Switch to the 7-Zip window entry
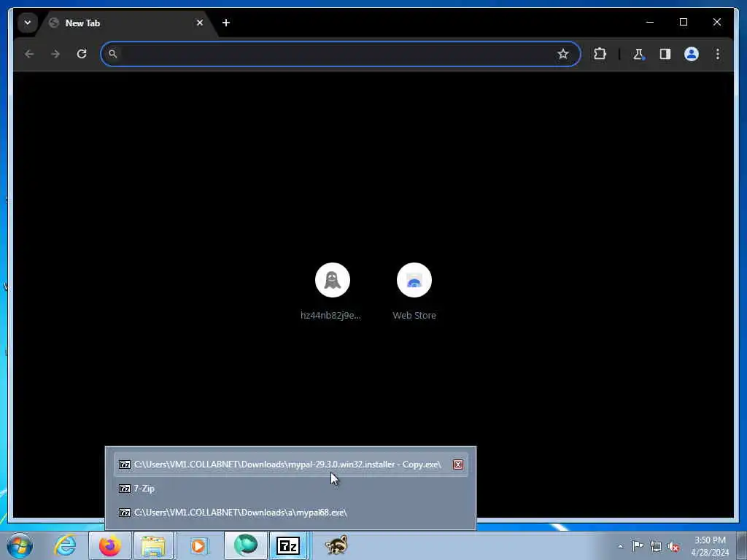Screen dimensions: 747x560 click(290, 489)
